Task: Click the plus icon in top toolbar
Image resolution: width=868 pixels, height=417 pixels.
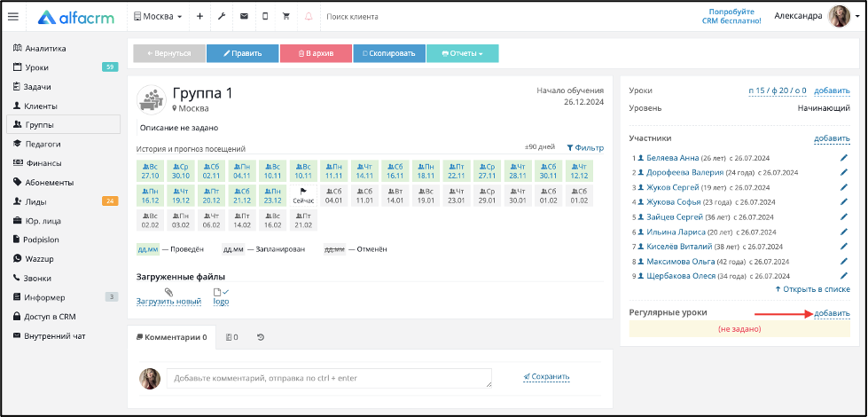Action: click(199, 17)
